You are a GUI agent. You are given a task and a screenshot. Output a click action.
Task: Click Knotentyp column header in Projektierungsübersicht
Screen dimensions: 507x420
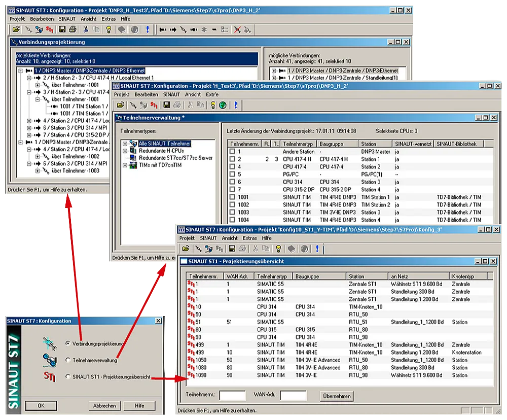pyautogui.click(x=468, y=276)
